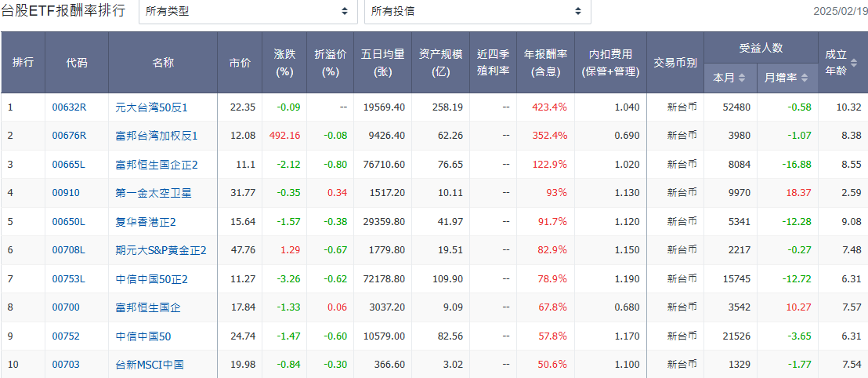This screenshot has height=378, width=868.
Task: Open ETF code 00700 link
Action: tap(66, 307)
